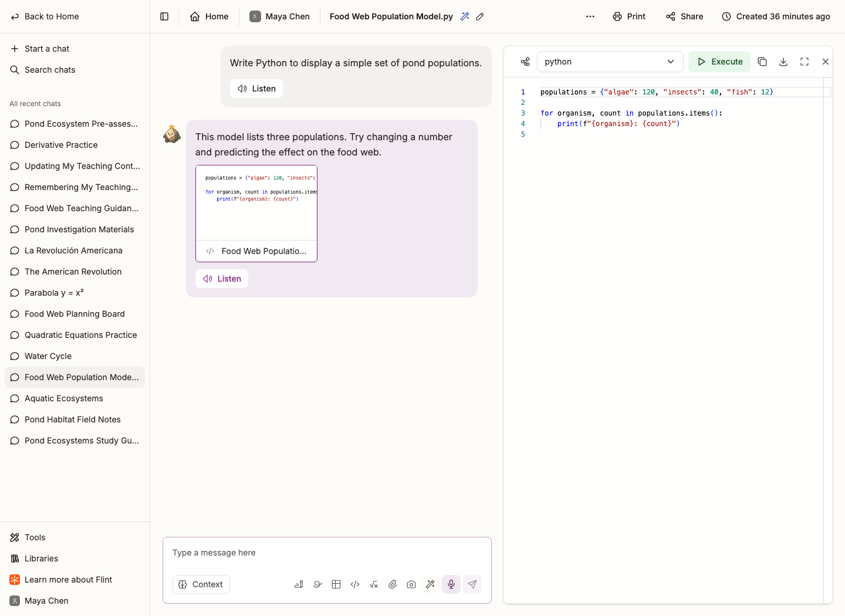This screenshot has width=845, height=616.
Task: Insert a table via grid icon
Action: click(336, 584)
